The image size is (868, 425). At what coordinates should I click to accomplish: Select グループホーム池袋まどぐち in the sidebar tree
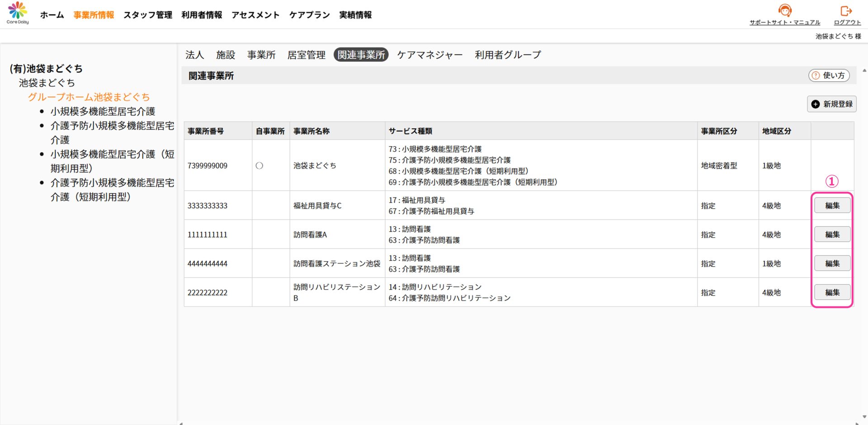tap(89, 97)
